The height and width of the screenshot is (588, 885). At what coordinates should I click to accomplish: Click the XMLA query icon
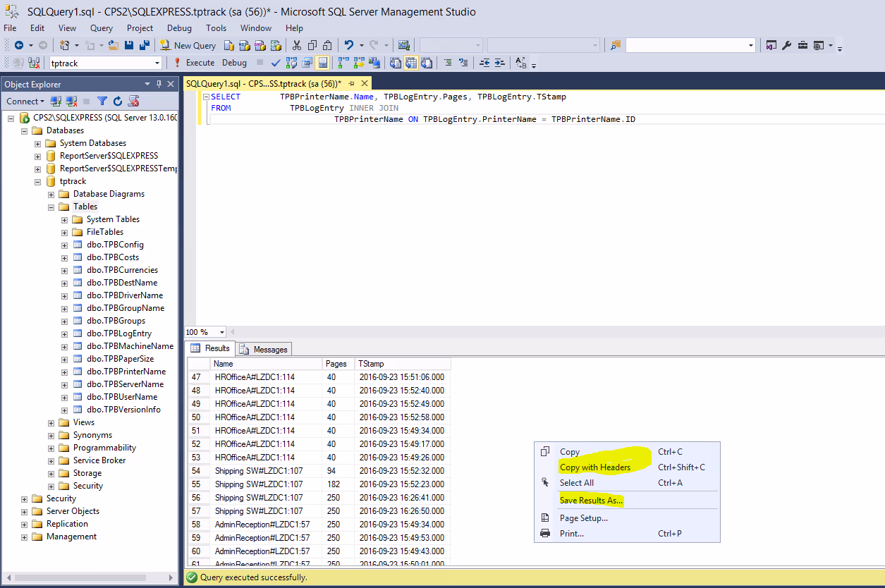pyautogui.click(x=275, y=45)
